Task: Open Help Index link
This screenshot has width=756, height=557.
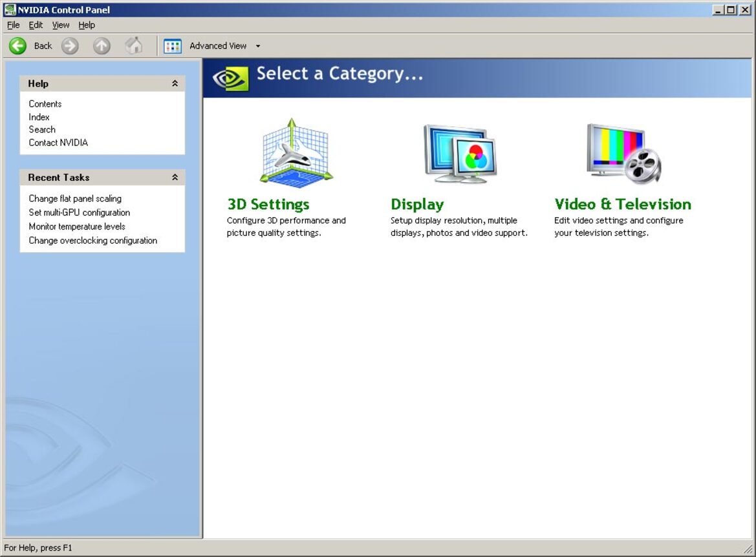Action: (39, 116)
